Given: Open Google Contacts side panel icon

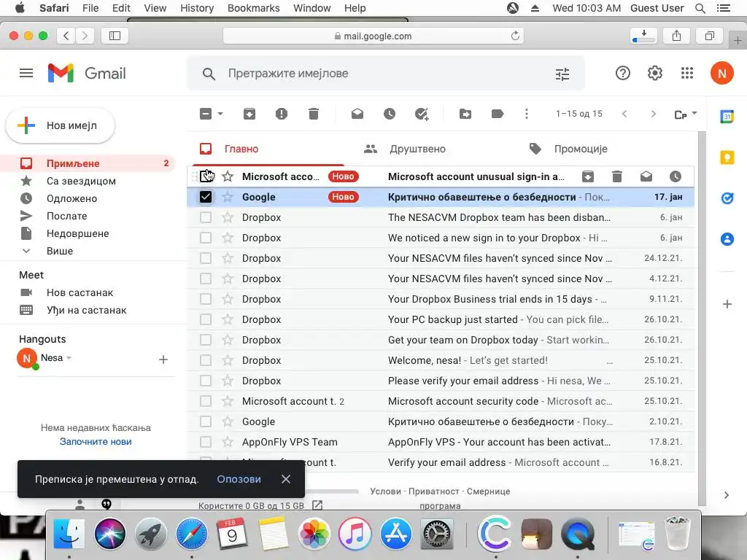Looking at the screenshot, I should pyautogui.click(x=727, y=238).
